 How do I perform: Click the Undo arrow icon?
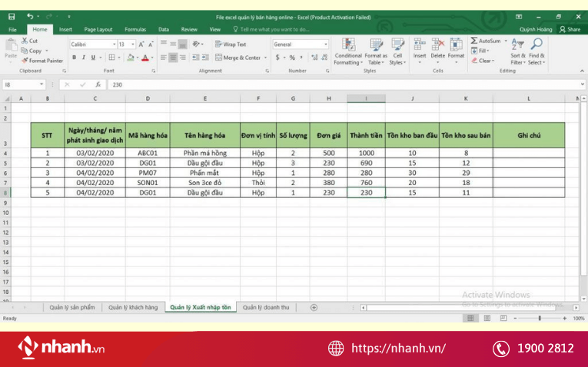tap(30, 16)
